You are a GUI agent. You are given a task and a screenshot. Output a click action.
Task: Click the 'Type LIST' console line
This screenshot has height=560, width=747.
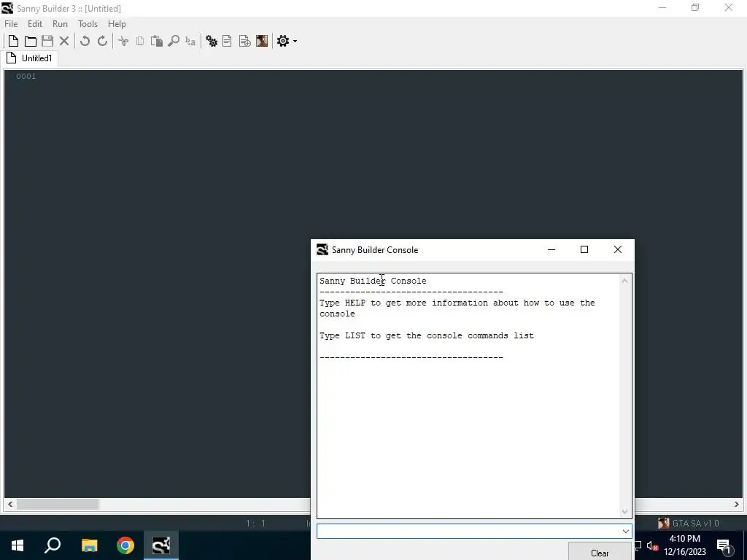tap(426, 335)
